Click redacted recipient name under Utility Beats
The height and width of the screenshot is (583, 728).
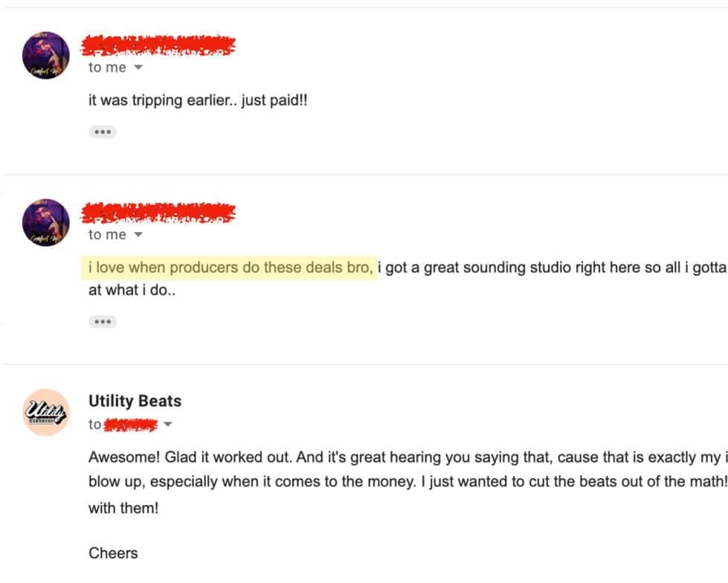tap(132, 425)
